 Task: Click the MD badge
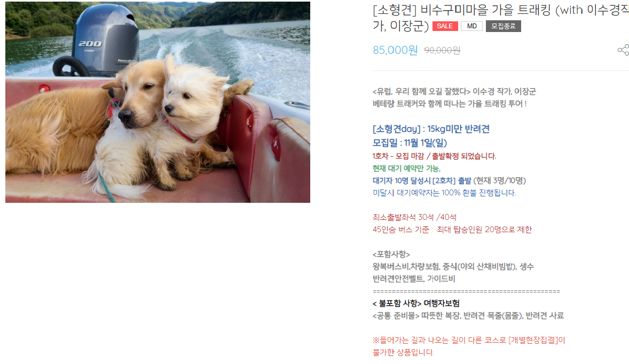tap(472, 26)
